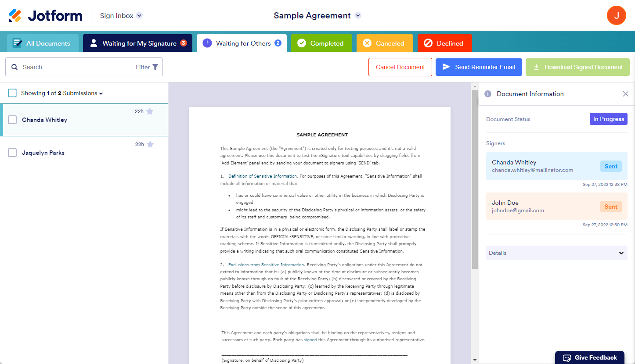Click the Give Feedback chat icon
Screen dimensions: 635x364
click(567, 357)
